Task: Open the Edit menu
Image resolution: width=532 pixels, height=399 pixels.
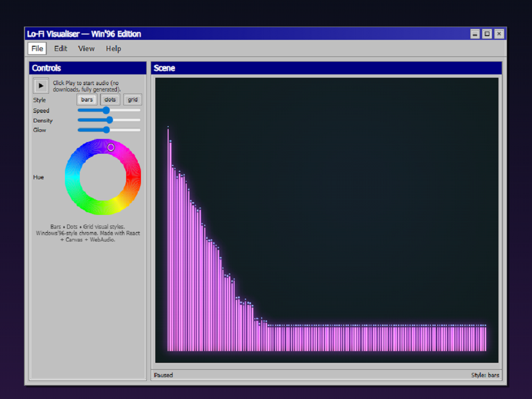Action: pyautogui.click(x=61, y=48)
